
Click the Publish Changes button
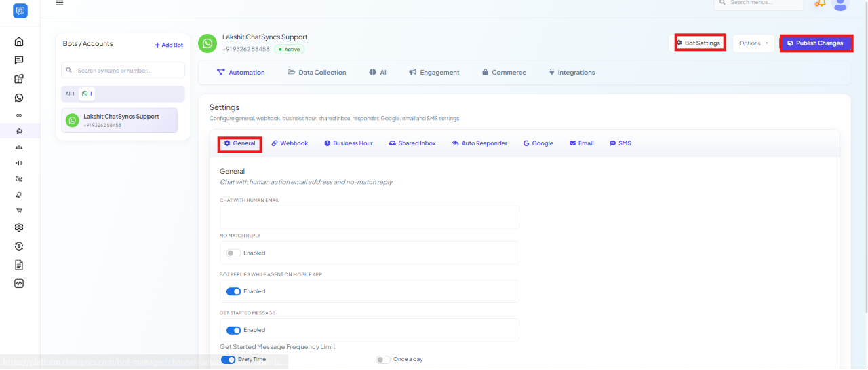click(x=816, y=43)
